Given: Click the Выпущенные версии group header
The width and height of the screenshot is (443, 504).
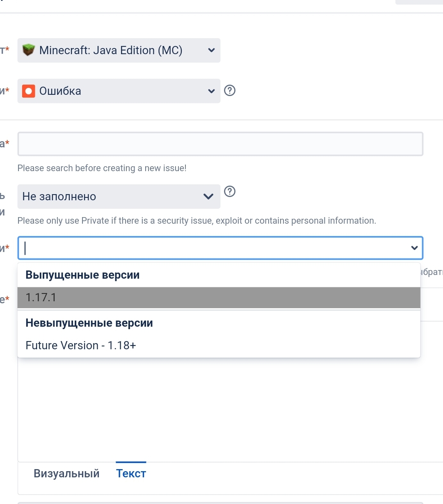Looking at the screenshot, I should (82, 275).
